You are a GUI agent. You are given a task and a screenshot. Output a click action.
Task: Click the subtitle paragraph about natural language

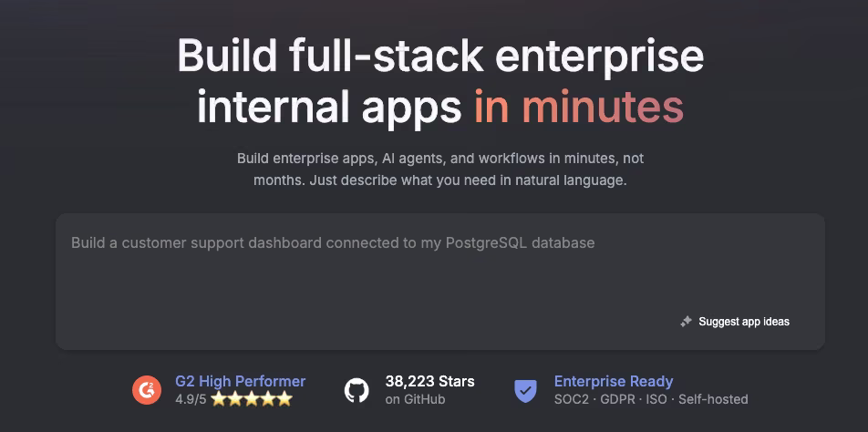click(440, 170)
